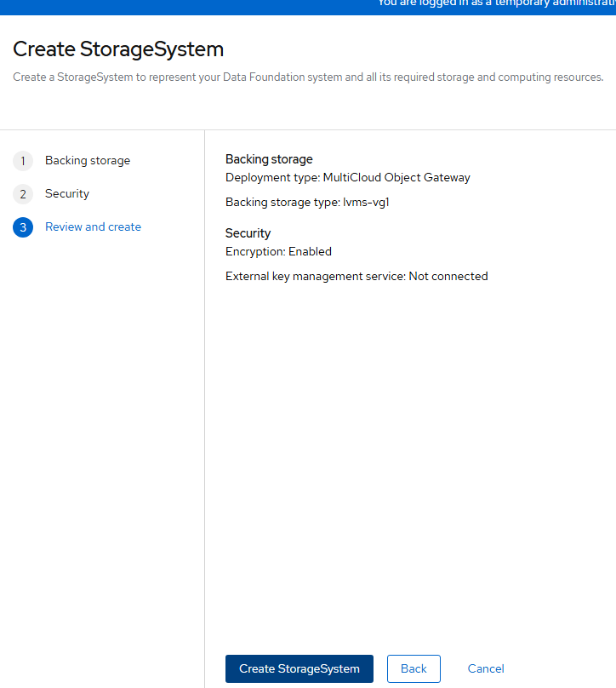Click the MultiCloud Object Gateway deployment type text
The image size is (616, 688).
pyautogui.click(x=347, y=177)
